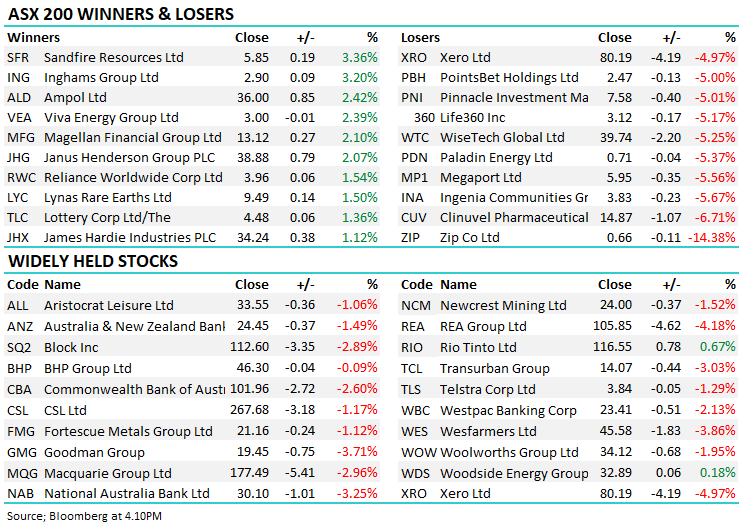This screenshot has height=525, width=743.
Task: Click the Widely Held Stocks heading
Action: [x=93, y=261]
